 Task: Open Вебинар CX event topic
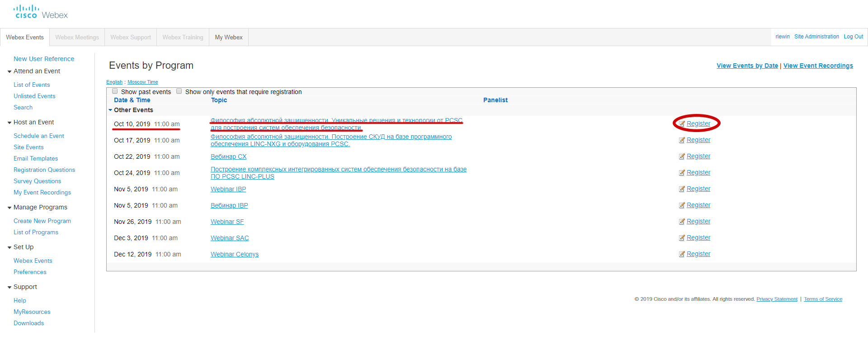pyautogui.click(x=229, y=156)
